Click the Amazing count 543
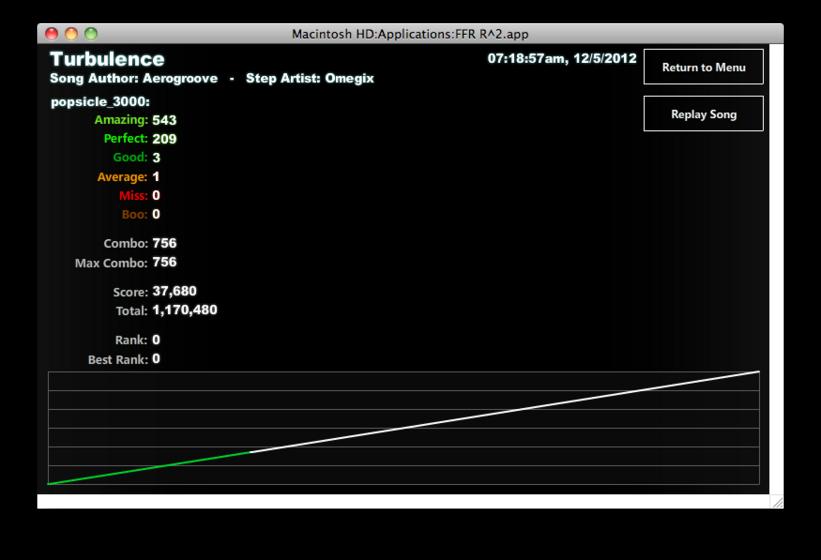 point(164,120)
